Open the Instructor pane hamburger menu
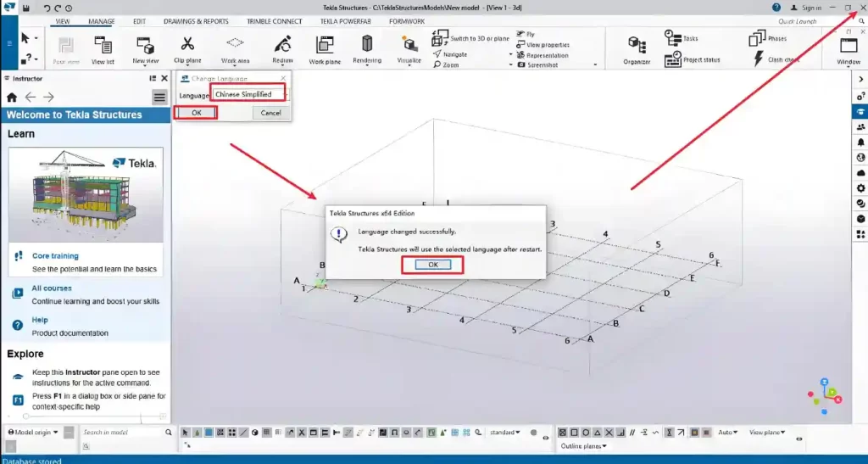The width and height of the screenshot is (868, 464). pos(159,97)
